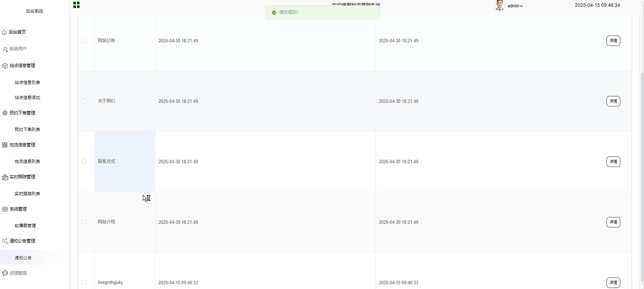Click the home icon beside 后台首页
Viewport: 644px width, 289px height.
[4, 32]
